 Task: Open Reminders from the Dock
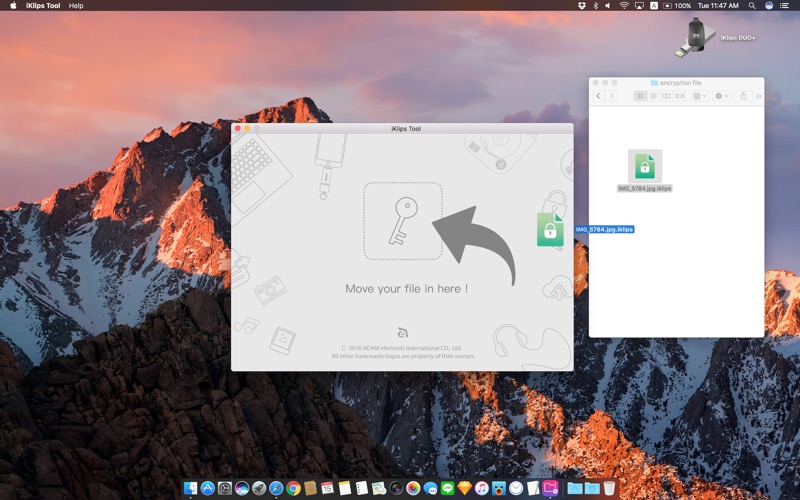[x=362, y=488]
